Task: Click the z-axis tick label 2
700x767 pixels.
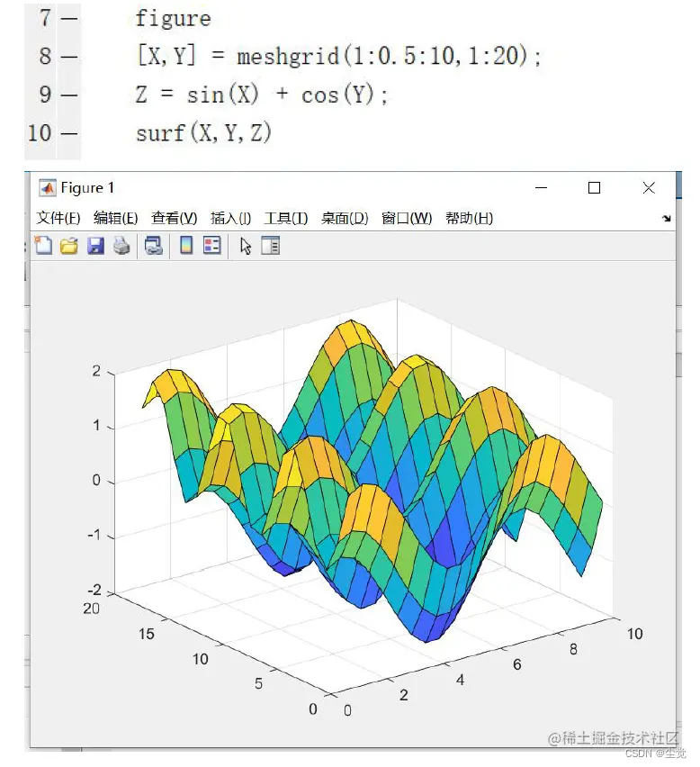Action: click(x=96, y=371)
